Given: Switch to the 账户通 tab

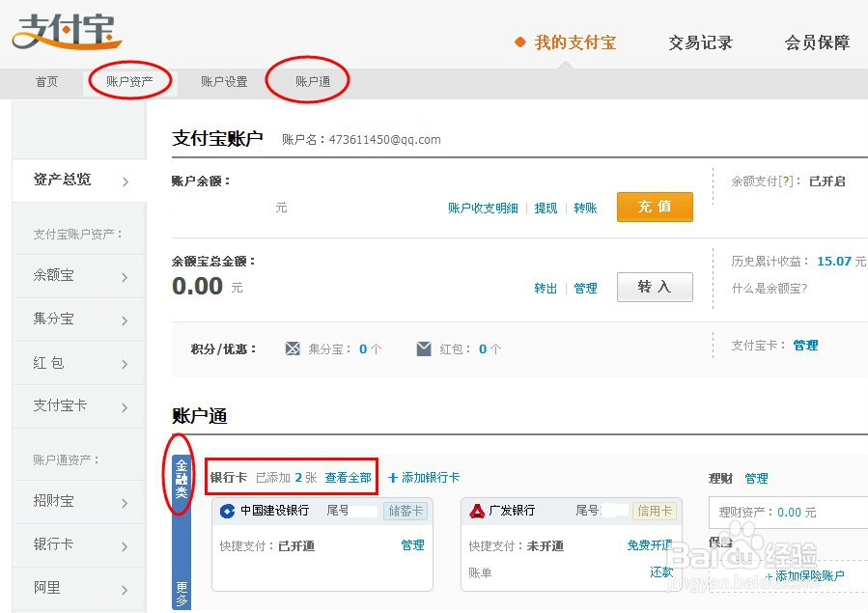Looking at the screenshot, I should click(x=313, y=82).
